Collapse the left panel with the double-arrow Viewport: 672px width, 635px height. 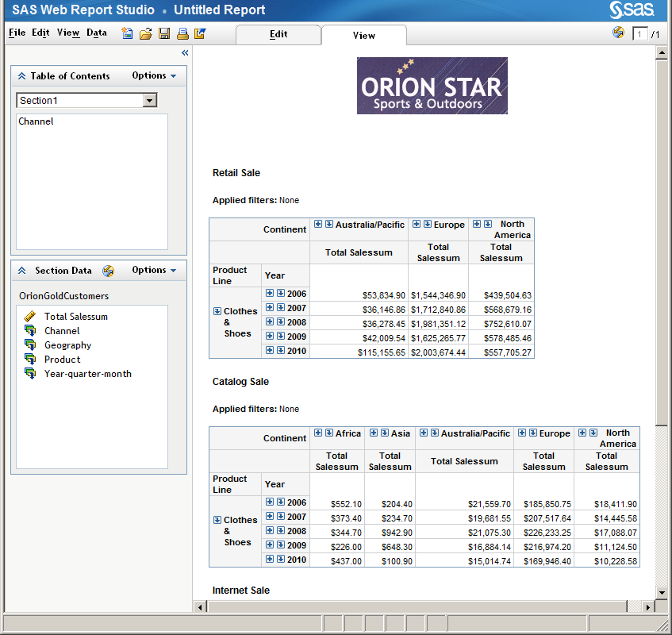click(x=185, y=52)
